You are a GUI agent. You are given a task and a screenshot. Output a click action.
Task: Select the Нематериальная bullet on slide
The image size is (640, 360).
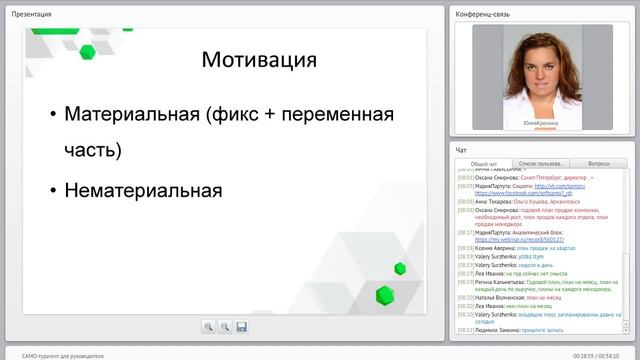point(143,191)
